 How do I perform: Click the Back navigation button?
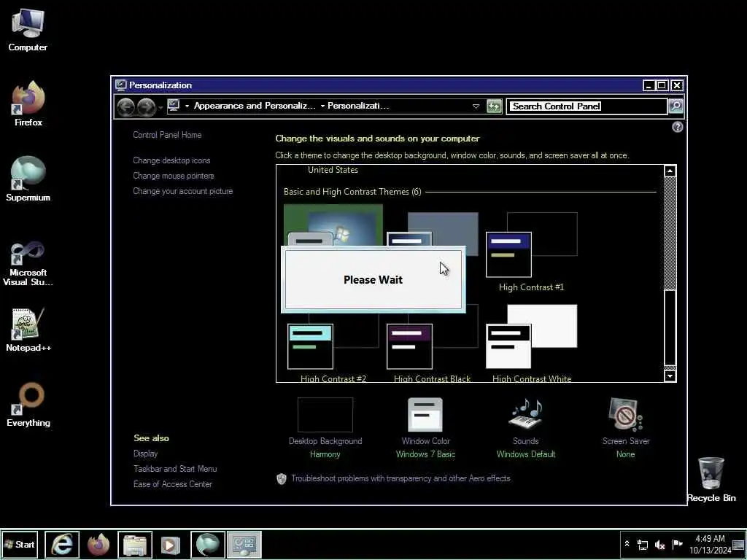coord(126,107)
